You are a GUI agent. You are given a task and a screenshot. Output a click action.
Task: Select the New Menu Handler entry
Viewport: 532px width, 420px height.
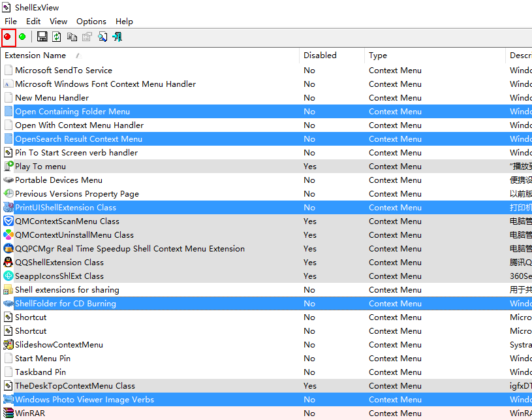point(266,98)
